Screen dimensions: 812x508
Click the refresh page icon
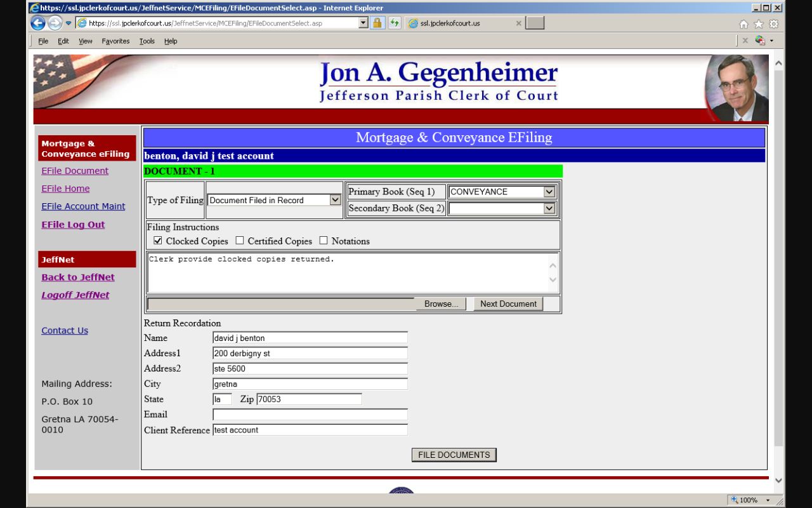pyautogui.click(x=395, y=23)
